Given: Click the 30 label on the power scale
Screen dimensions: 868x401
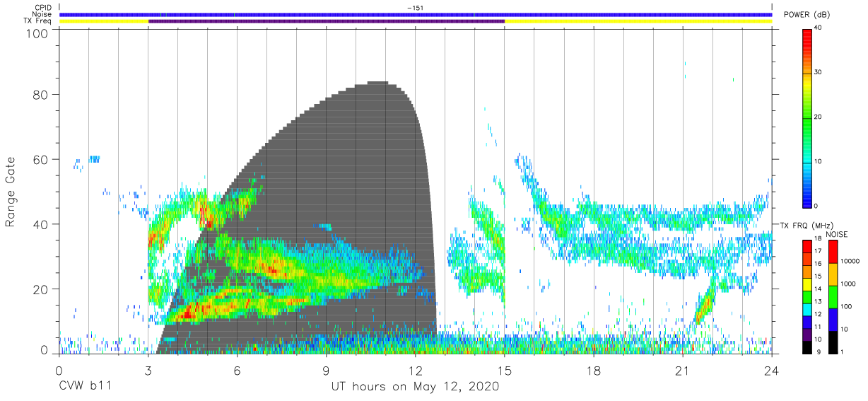Looking at the screenshot, I should [x=818, y=73].
